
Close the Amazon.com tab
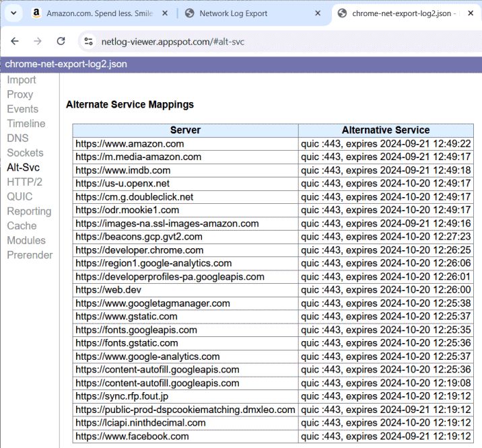(165, 13)
